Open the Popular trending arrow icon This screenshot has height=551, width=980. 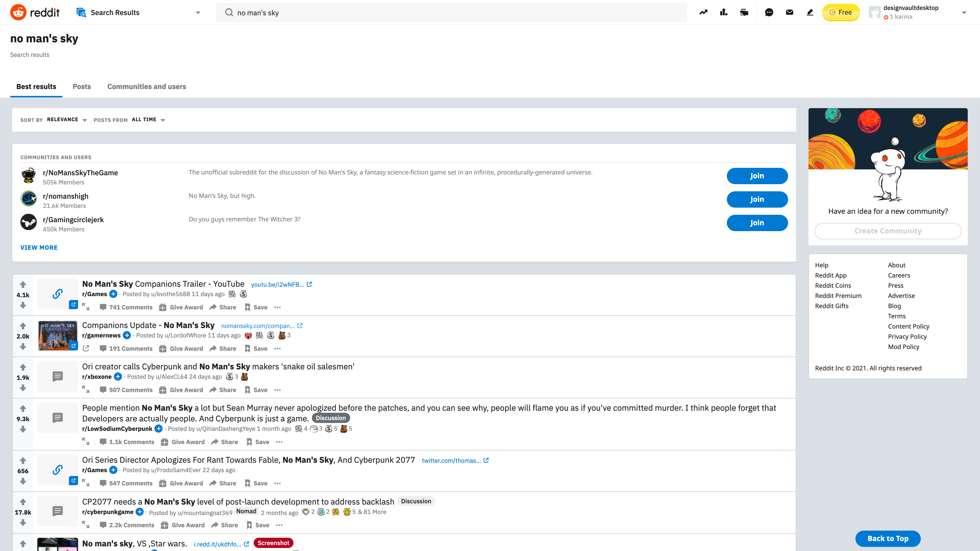point(703,12)
